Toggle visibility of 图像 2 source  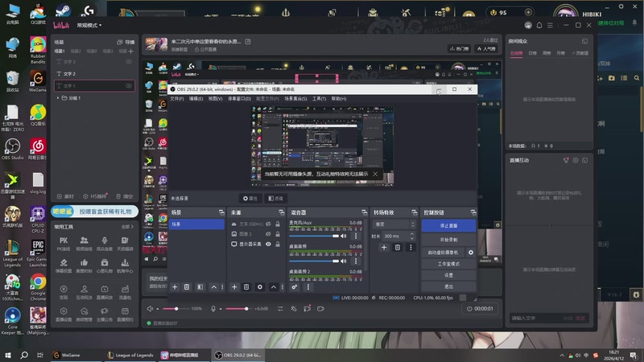268,234
